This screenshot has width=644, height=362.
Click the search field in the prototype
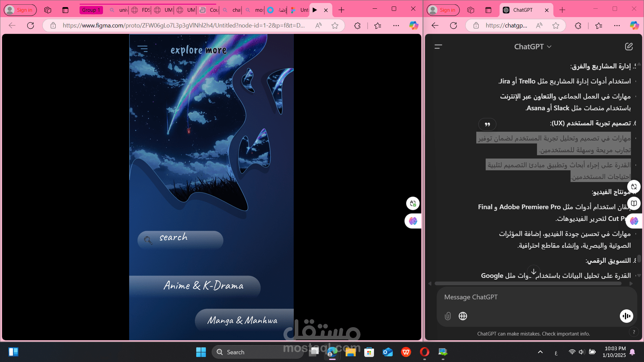180,239
